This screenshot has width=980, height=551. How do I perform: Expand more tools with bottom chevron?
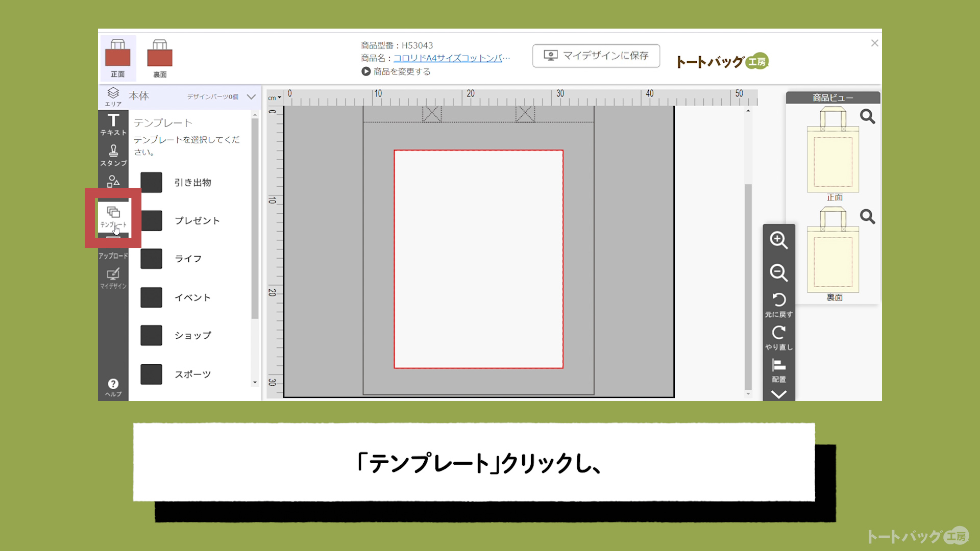tap(779, 394)
